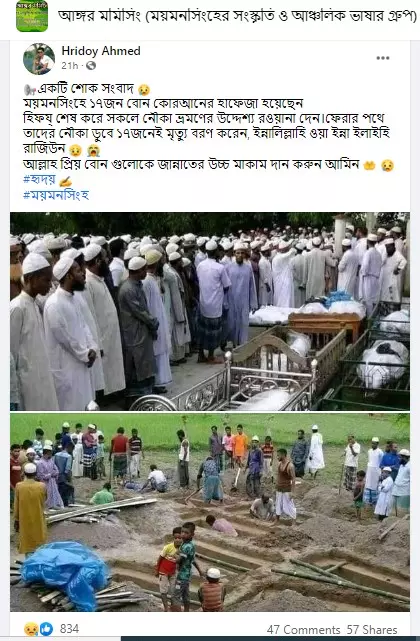Open the three-dot post options menu

(x=383, y=58)
